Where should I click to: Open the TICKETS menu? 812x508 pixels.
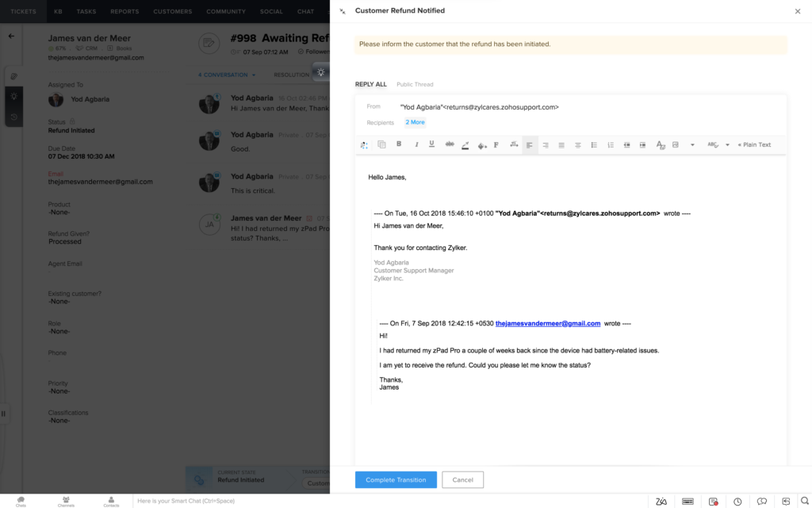(x=23, y=11)
